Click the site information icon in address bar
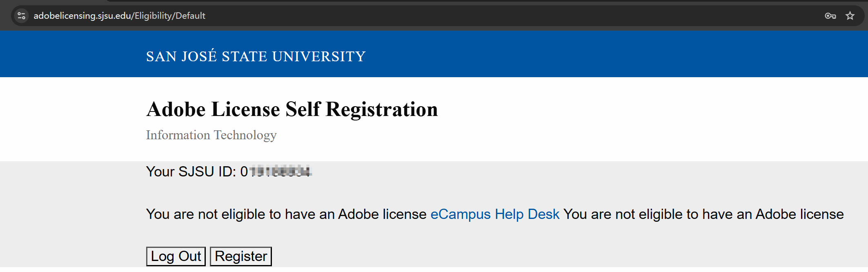868x272 pixels. click(21, 16)
